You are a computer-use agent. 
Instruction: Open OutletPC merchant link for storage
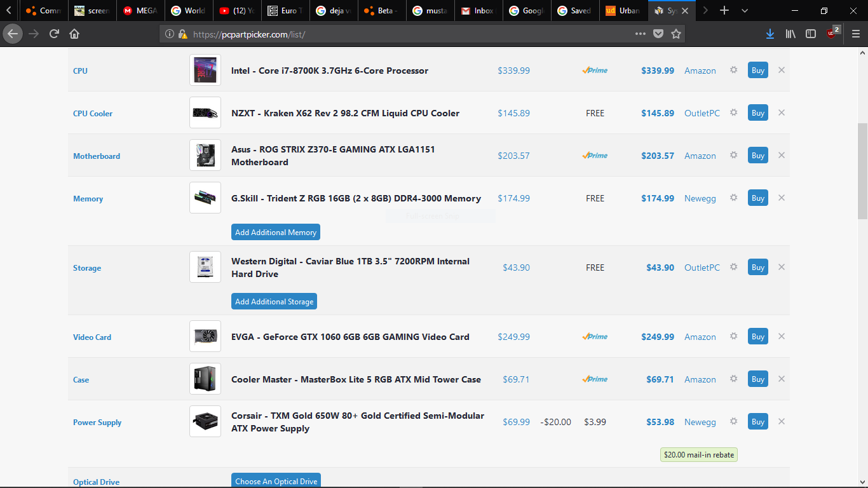(x=702, y=268)
